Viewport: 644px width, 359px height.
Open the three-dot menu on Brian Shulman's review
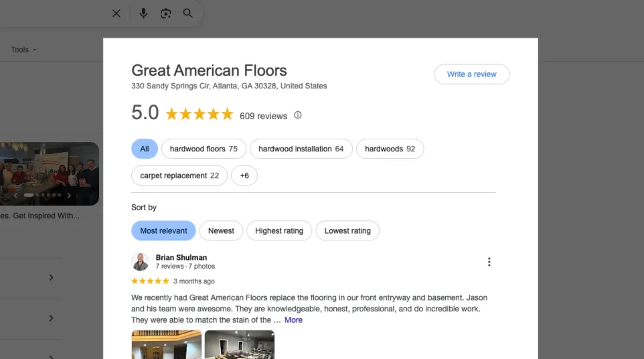[489, 262]
